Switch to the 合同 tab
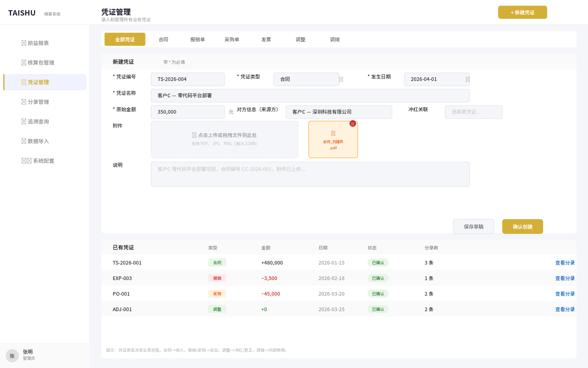 [x=163, y=39]
